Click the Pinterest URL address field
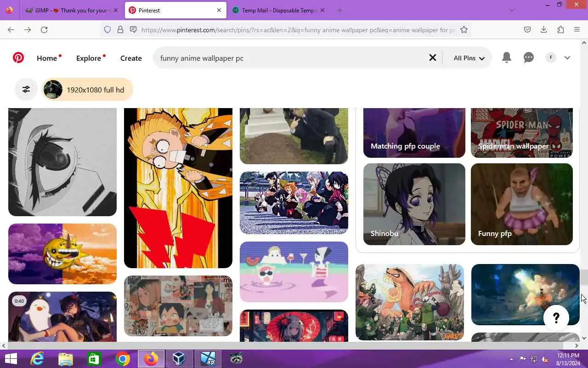This screenshot has height=368, width=588. pyautogui.click(x=298, y=30)
